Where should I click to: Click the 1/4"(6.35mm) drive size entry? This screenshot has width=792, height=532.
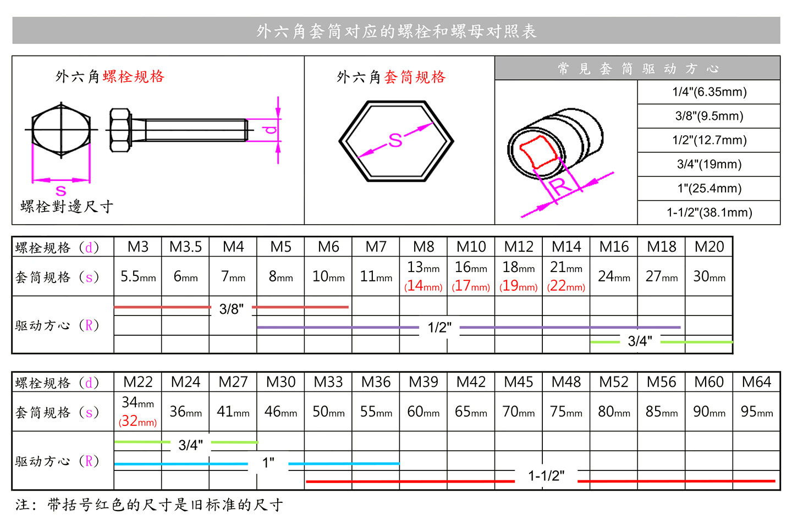709,92
